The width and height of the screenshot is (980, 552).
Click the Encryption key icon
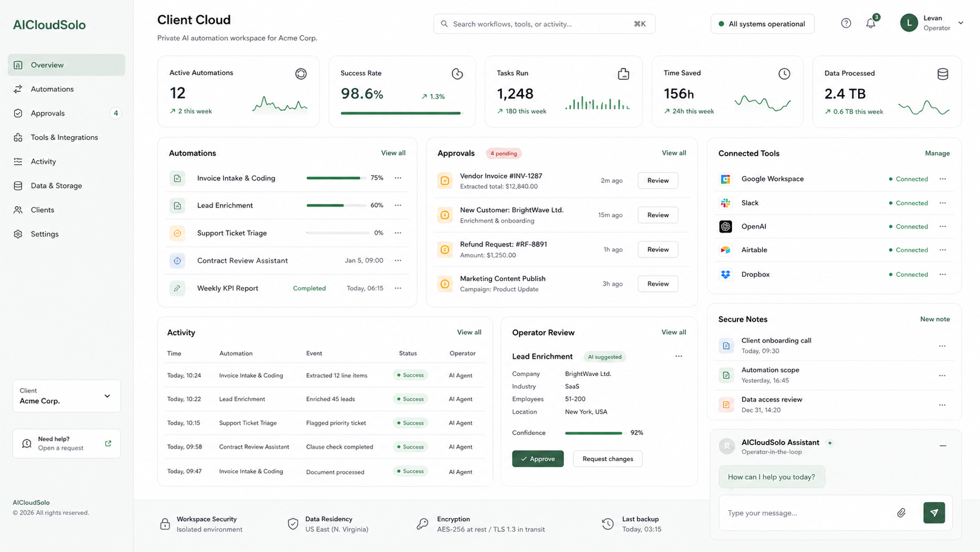(423, 524)
